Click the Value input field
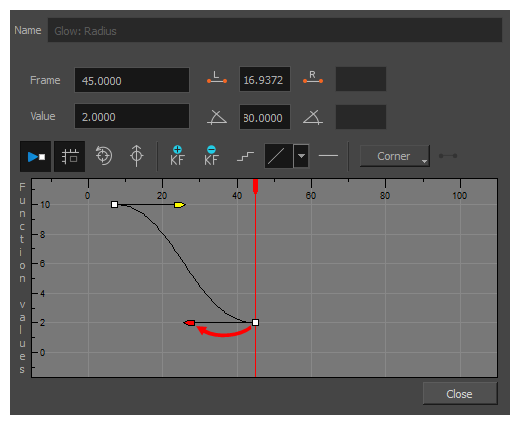The image size is (520, 425). (x=132, y=116)
